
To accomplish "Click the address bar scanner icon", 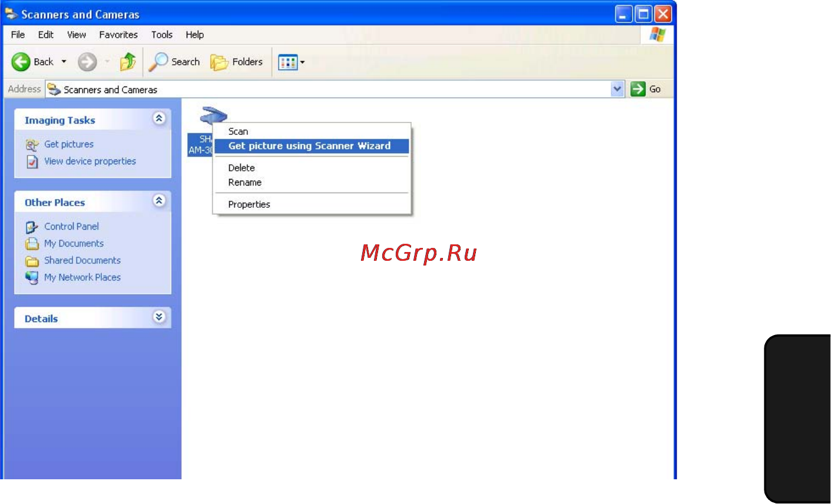I will (54, 89).
